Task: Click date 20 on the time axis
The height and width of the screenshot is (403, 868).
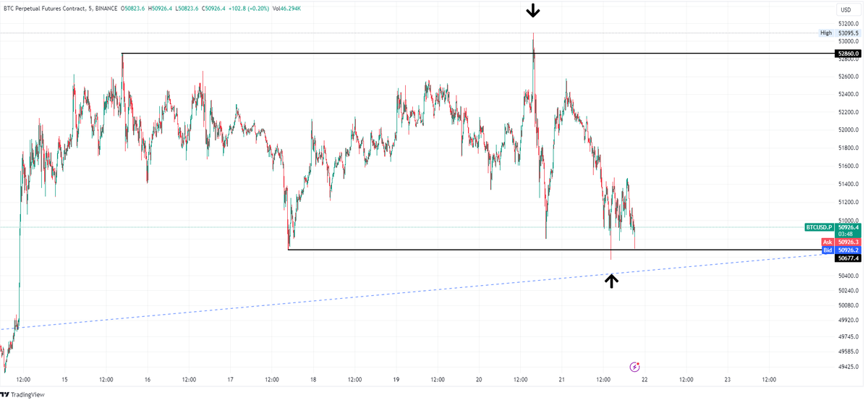Action: (x=479, y=379)
